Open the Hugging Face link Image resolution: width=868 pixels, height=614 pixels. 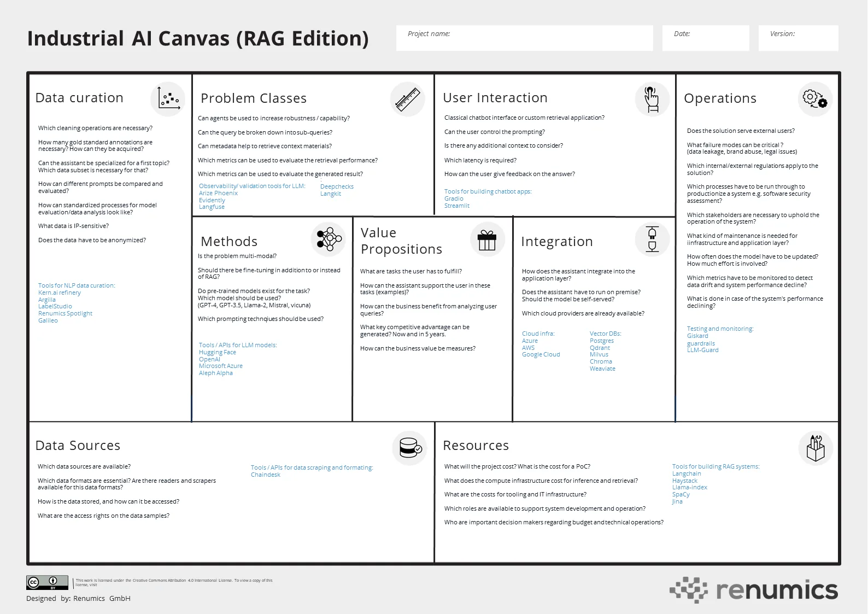click(x=218, y=352)
